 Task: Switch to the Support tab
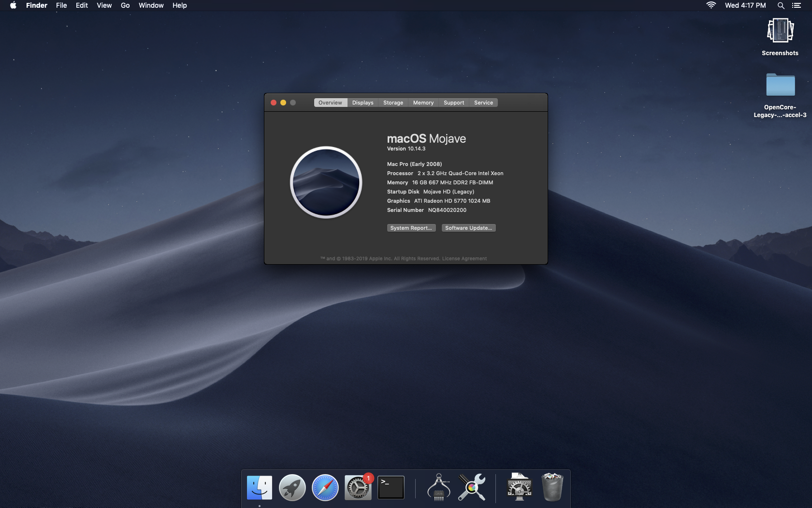(x=453, y=103)
